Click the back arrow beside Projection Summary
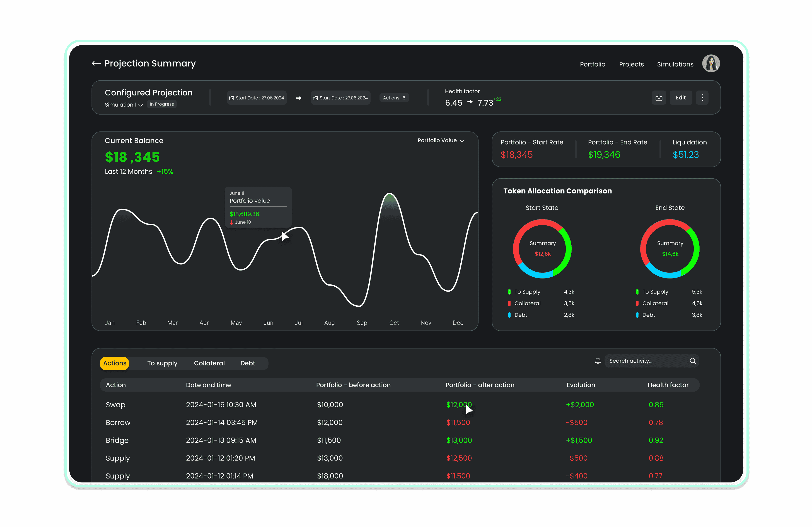The height and width of the screenshot is (527, 812). pos(96,63)
